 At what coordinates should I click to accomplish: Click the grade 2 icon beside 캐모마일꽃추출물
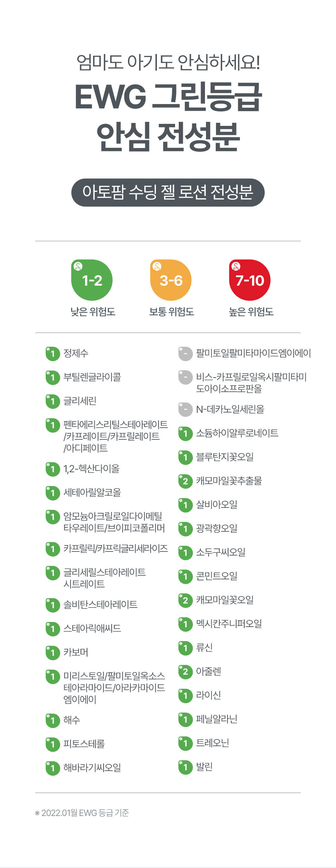click(x=185, y=481)
